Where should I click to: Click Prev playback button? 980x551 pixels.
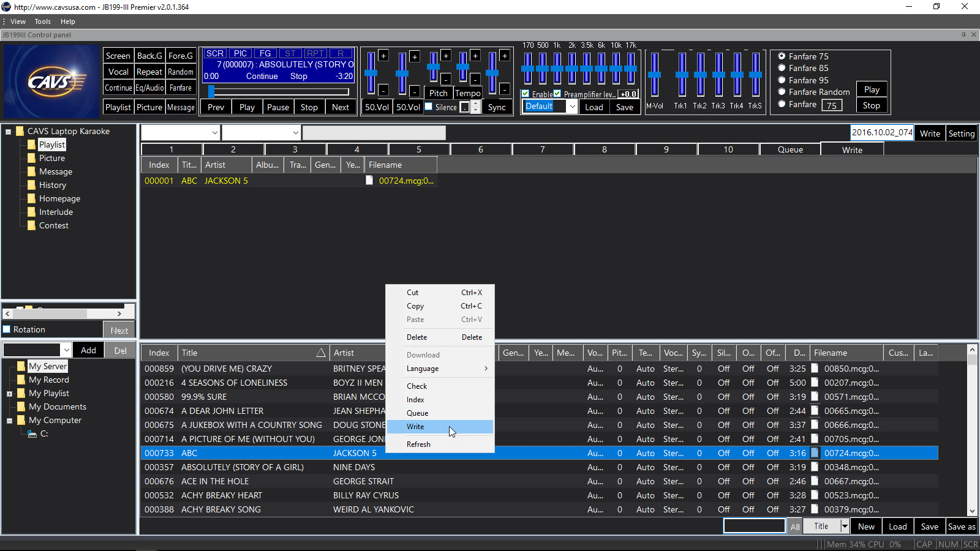point(216,107)
